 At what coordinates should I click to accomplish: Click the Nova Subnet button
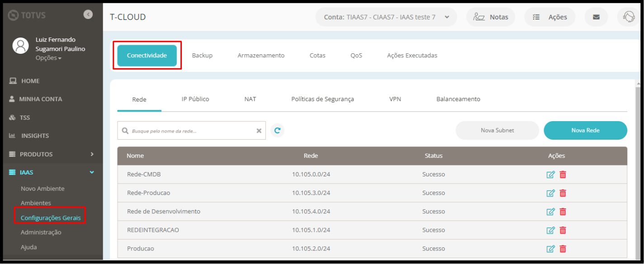(x=497, y=130)
